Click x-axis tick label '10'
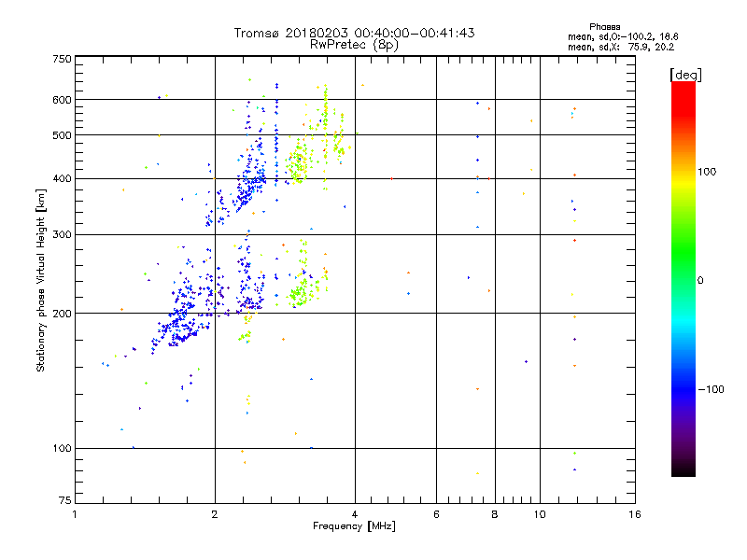747x560 pixels. (540, 514)
